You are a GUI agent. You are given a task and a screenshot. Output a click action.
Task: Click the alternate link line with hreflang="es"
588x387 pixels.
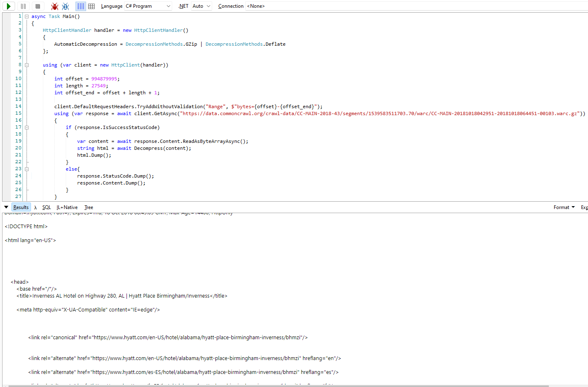click(183, 372)
